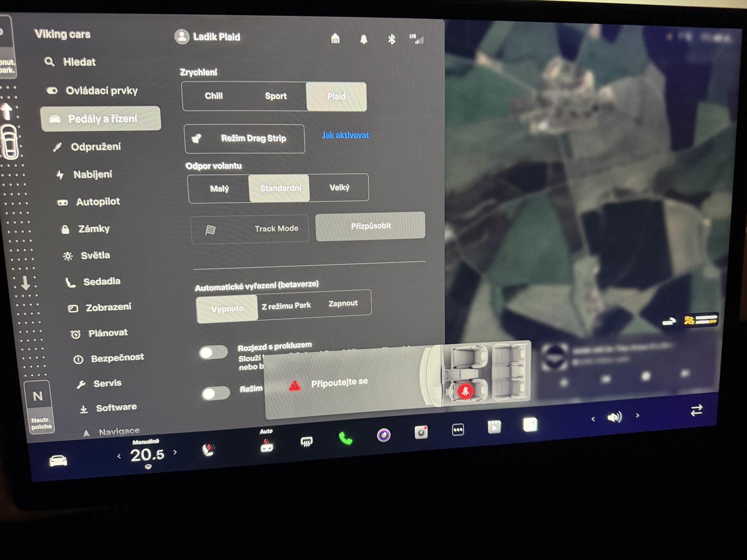Screen dimensions: 747x560
Task: Open Hledat search in sidebar
Action: (70, 62)
